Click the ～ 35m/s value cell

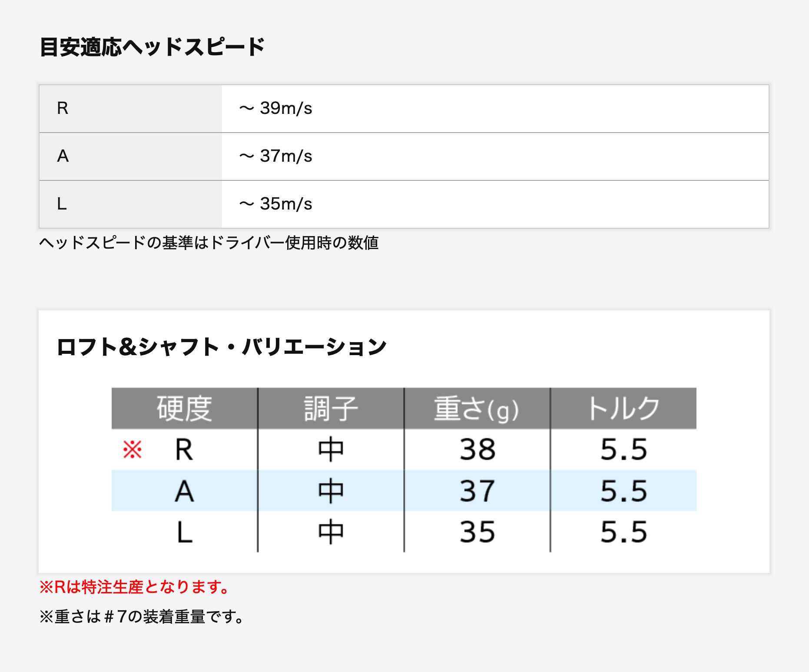[275, 204]
